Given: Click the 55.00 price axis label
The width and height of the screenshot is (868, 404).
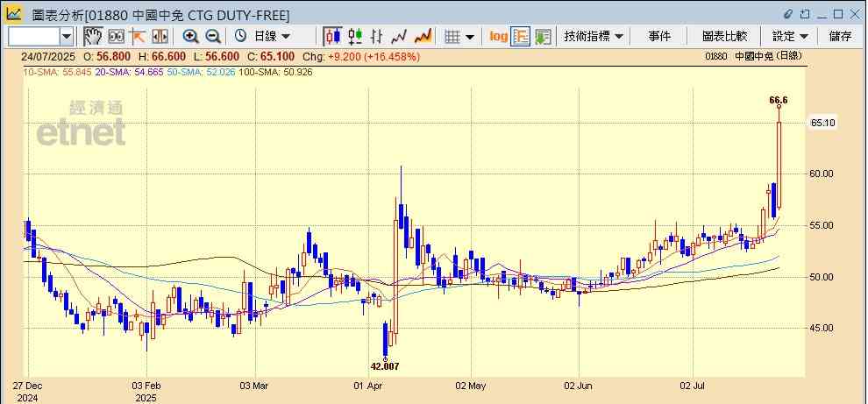Looking at the screenshot, I should [x=822, y=226].
